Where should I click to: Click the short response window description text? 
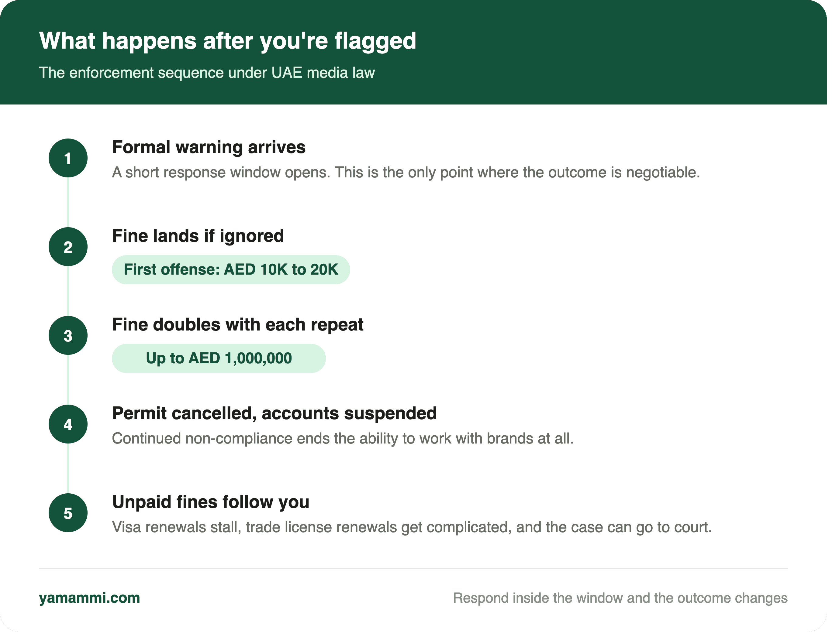point(406,173)
